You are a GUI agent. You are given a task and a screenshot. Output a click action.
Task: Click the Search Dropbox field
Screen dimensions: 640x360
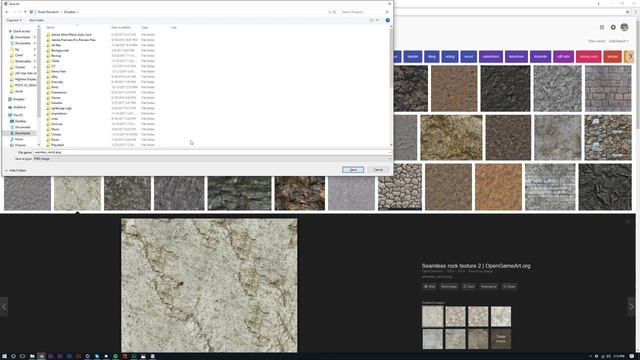coord(364,12)
